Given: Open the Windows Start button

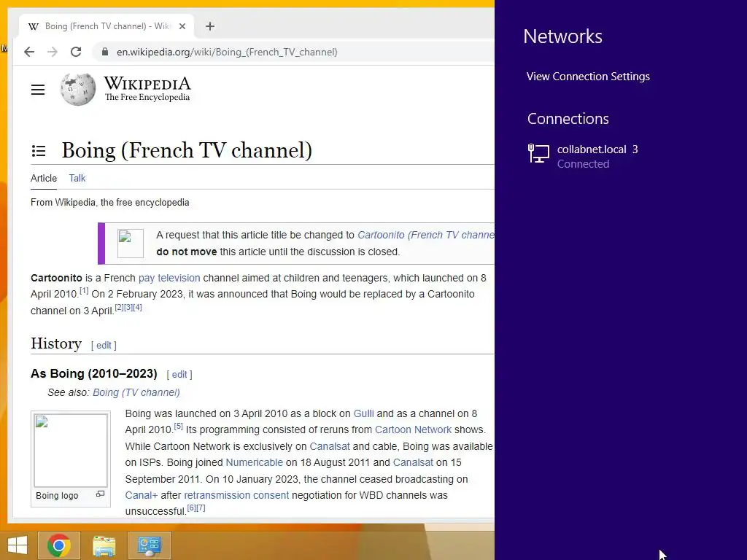Looking at the screenshot, I should click(18, 545).
